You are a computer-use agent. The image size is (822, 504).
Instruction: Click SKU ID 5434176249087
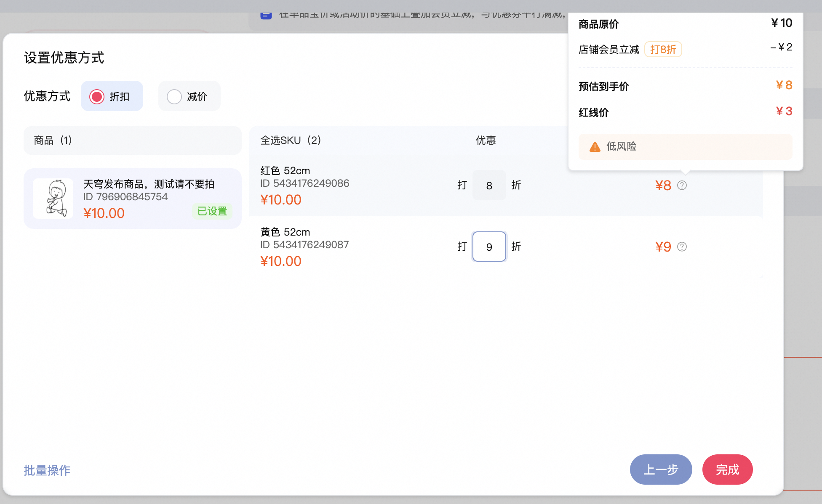click(x=304, y=245)
